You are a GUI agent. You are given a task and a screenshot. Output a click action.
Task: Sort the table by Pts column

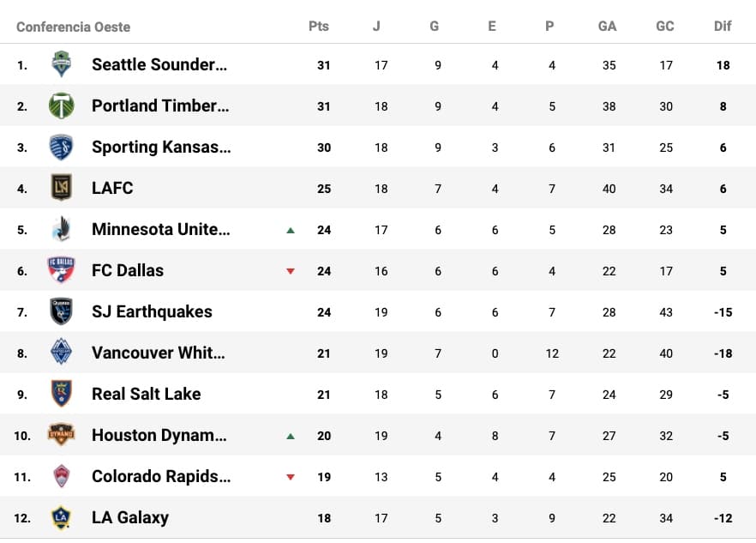(x=319, y=26)
